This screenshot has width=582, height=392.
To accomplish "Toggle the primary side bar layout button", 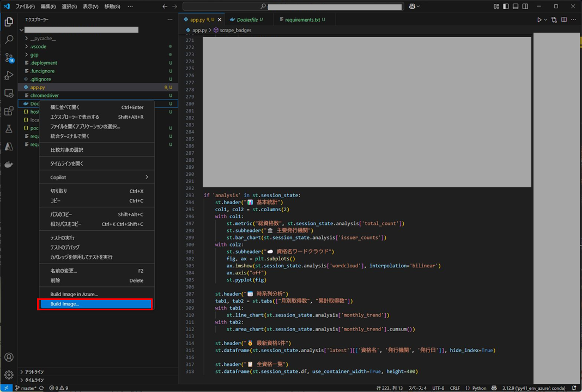I will tap(506, 7).
